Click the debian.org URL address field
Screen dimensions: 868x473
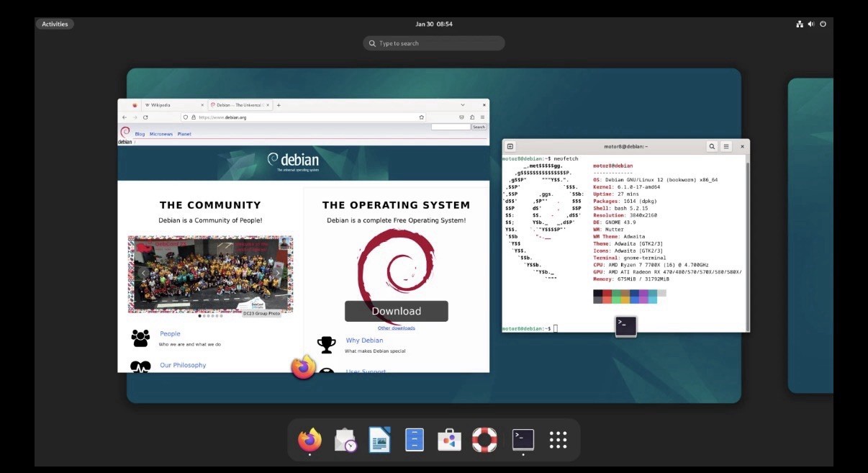tap(302, 117)
